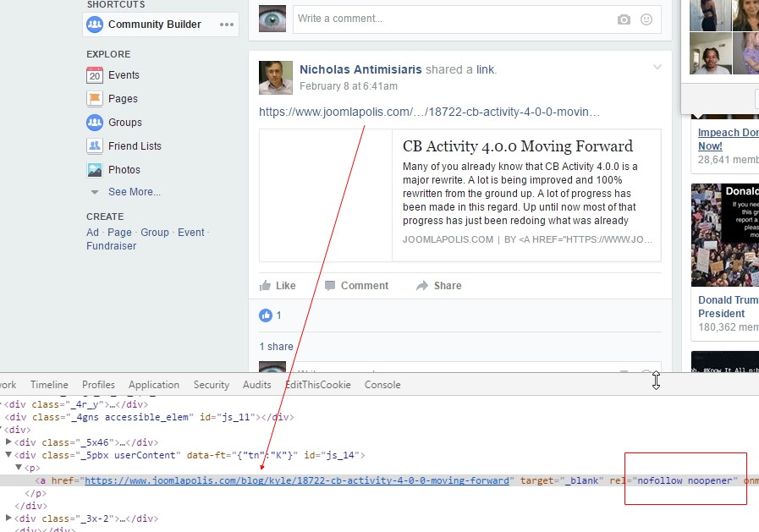The width and height of the screenshot is (759, 532).
Task: Expand div class _5x46 node
Action: pos(8,442)
